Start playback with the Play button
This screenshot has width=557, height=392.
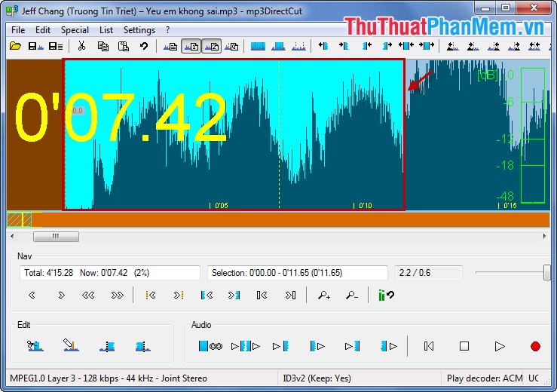click(x=499, y=346)
